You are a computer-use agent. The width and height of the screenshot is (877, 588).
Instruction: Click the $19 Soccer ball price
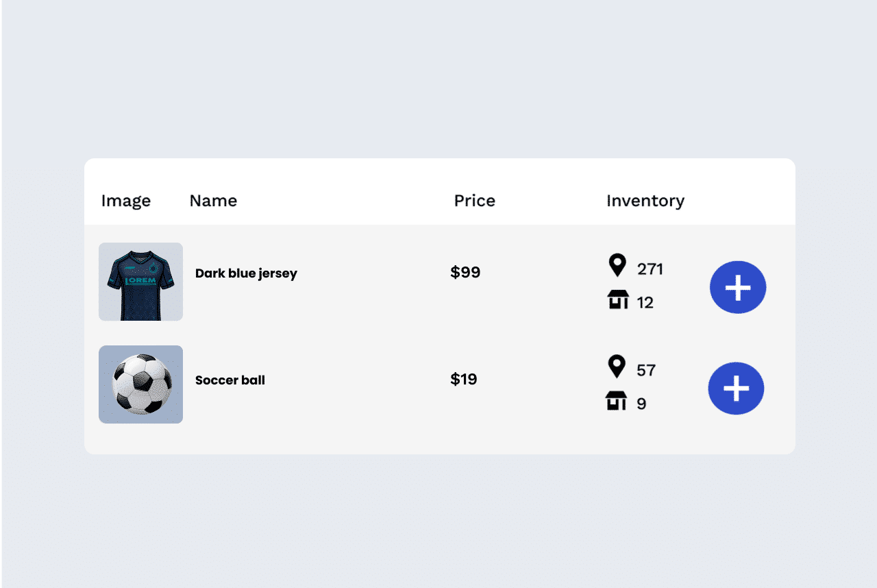coord(464,380)
